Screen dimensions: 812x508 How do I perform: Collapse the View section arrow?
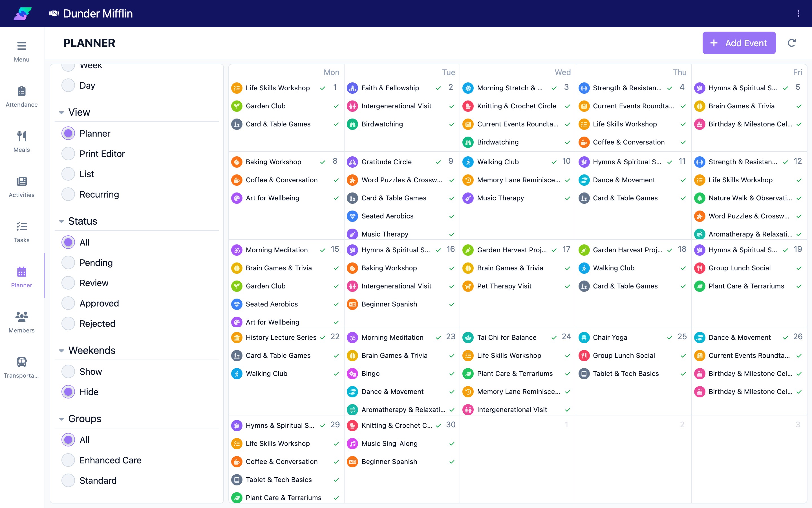pyautogui.click(x=61, y=113)
